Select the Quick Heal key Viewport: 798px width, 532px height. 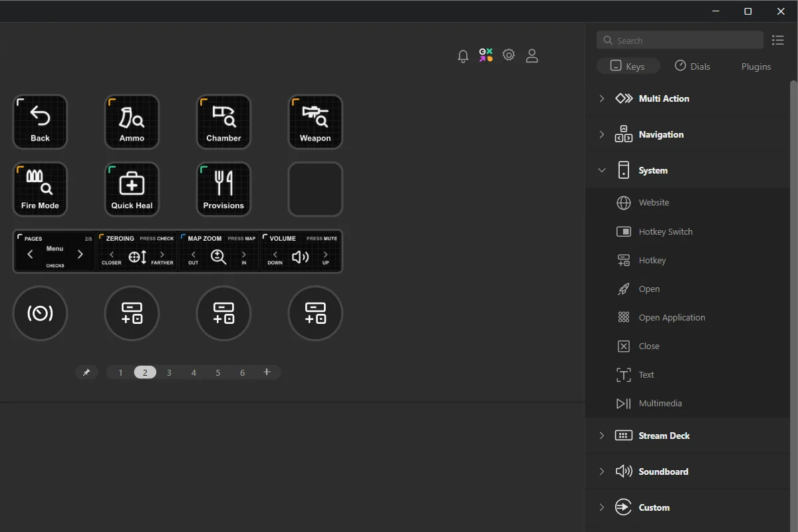tap(132, 189)
